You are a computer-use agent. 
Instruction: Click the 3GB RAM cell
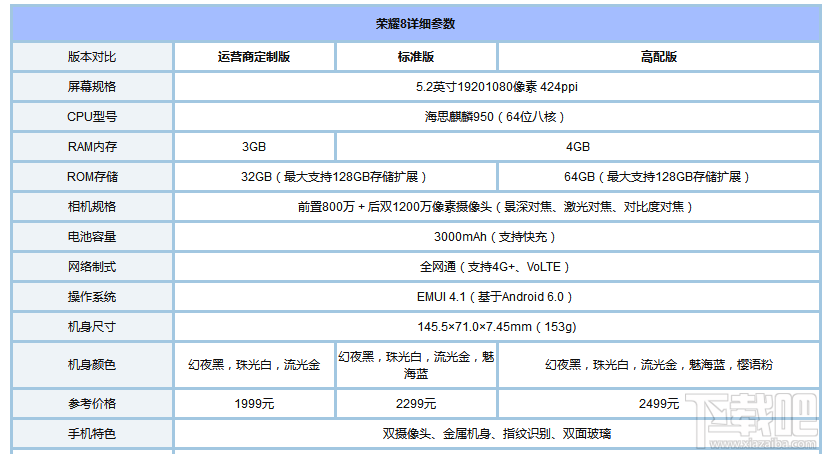point(254,147)
